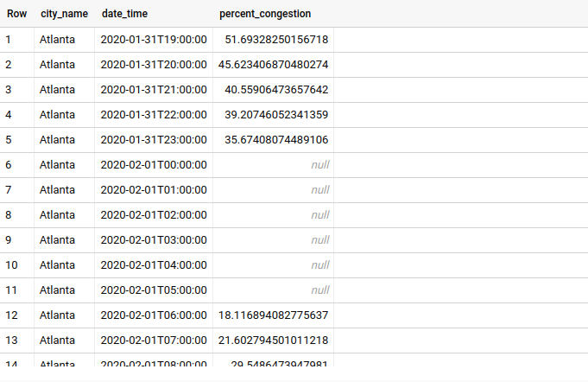This screenshot has width=588, height=382.
Task: Click row number 12
Action: (11, 315)
